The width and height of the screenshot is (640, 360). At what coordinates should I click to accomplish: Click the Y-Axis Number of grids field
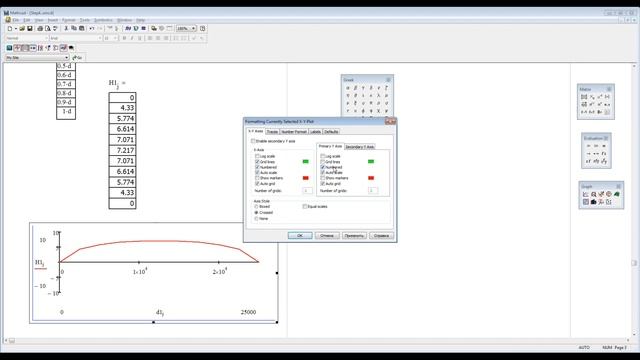[373, 191]
